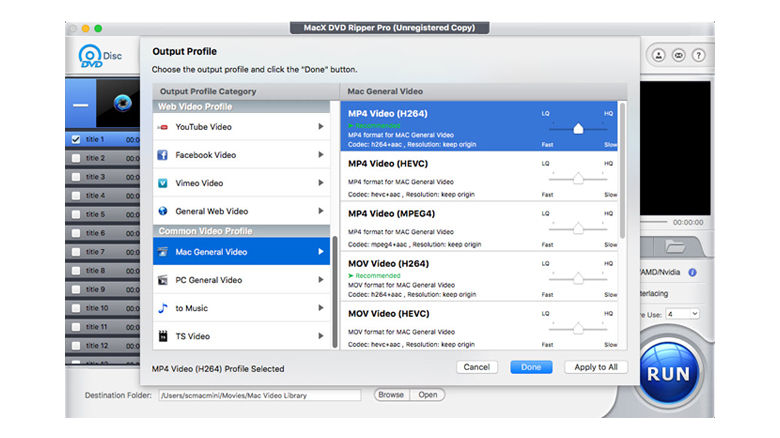The image size is (780, 438).
Task: Click the Vimeo Video icon
Action: pyautogui.click(x=163, y=183)
